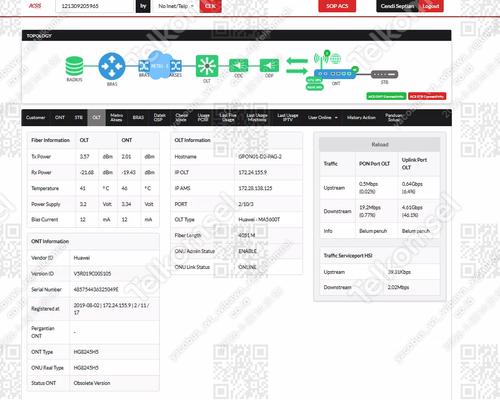This screenshot has height=400, width=500.
Task: Click the AKSES switch icon
Action: pos(176,66)
